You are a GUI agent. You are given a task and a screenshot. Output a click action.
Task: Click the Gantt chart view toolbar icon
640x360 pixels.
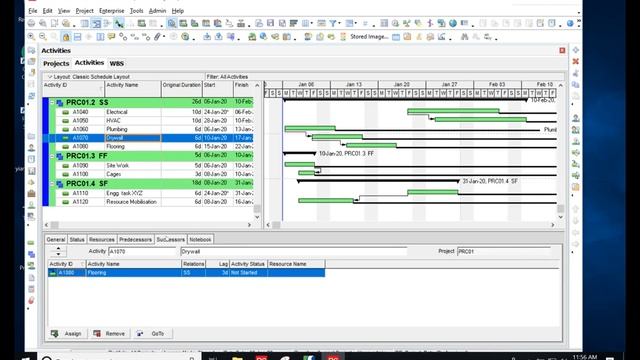coord(96,24)
